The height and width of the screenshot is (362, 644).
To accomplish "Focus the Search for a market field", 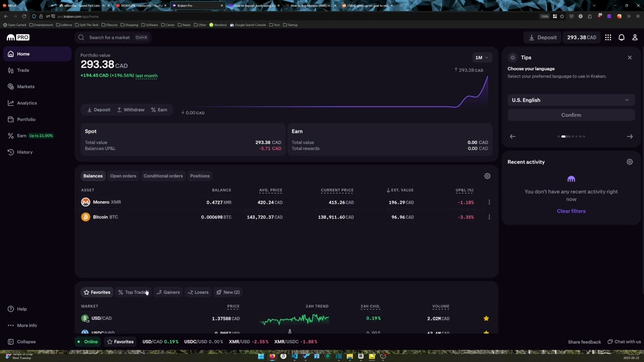I will point(113,37).
